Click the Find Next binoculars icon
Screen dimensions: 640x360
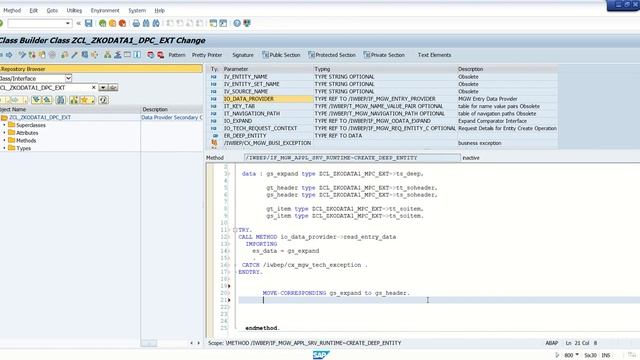156,23
